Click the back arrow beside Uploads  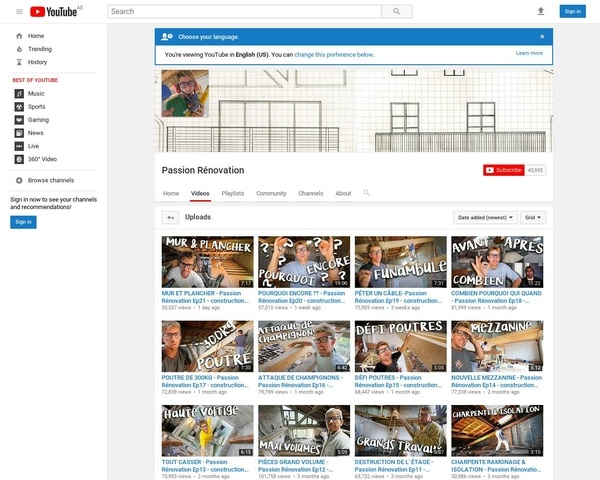pos(170,217)
